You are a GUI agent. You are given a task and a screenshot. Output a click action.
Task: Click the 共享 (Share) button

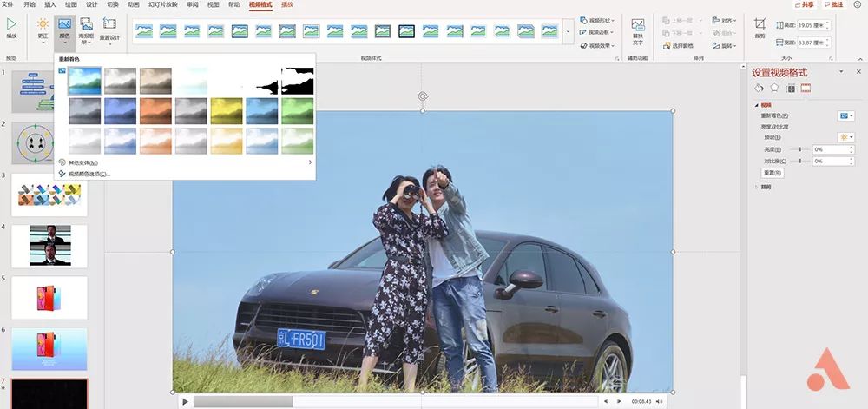805,4
